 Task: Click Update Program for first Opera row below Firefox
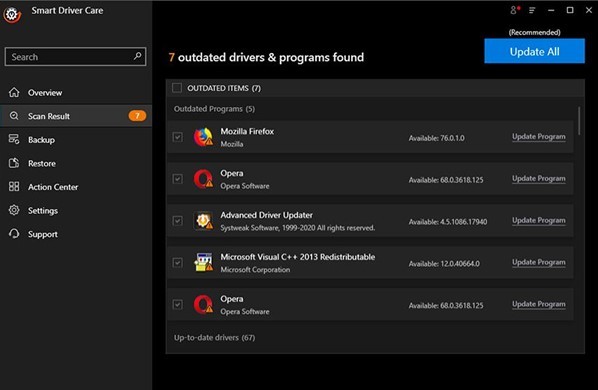(539, 178)
